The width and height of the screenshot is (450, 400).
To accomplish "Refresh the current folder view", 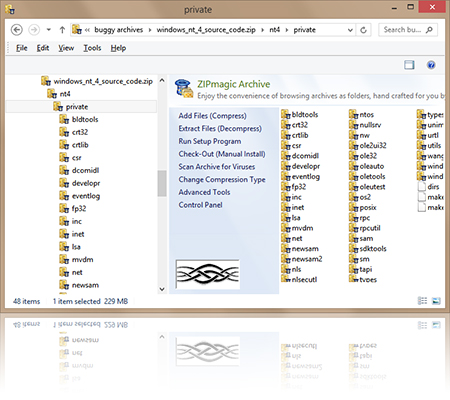I will coord(364,30).
